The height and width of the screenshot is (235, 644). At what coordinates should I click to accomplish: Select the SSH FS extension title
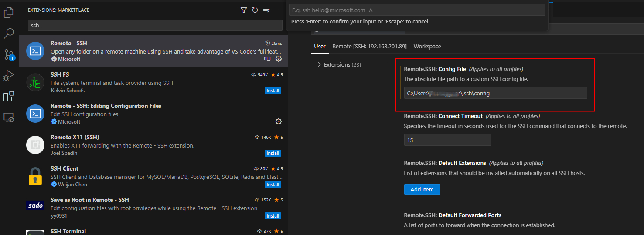click(x=60, y=74)
